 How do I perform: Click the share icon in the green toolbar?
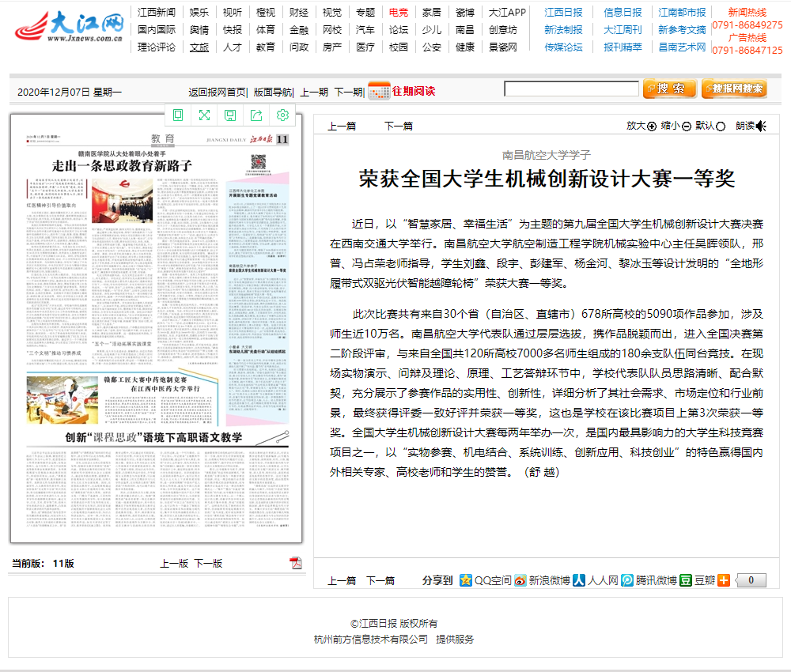click(x=255, y=115)
